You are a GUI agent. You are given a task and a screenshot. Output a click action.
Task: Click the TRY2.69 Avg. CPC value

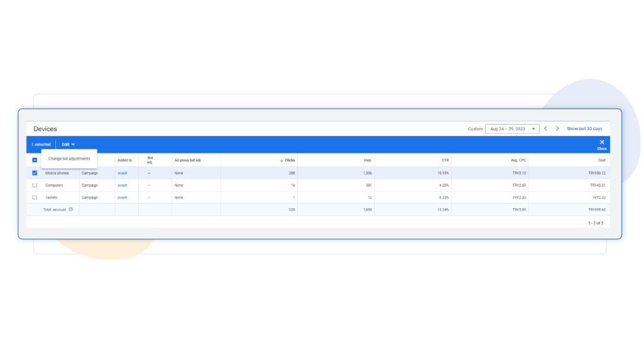click(x=519, y=185)
